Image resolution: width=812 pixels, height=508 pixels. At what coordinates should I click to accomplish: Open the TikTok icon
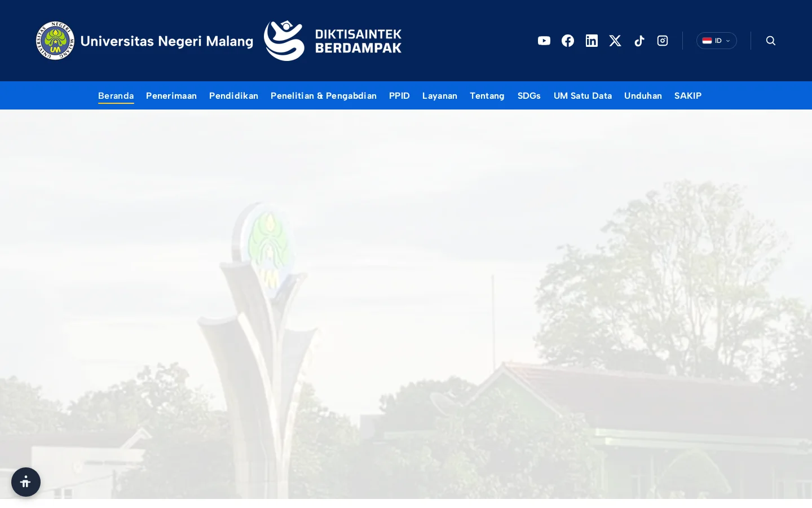639,41
